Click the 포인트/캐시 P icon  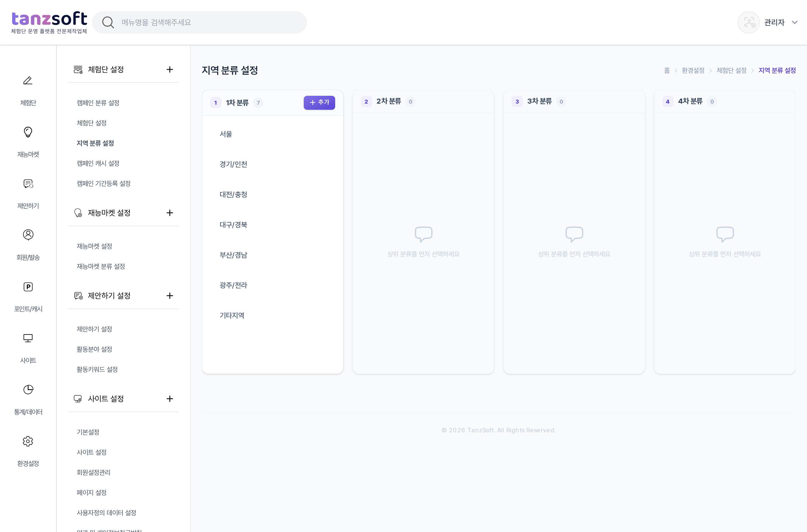tap(28, 287)
